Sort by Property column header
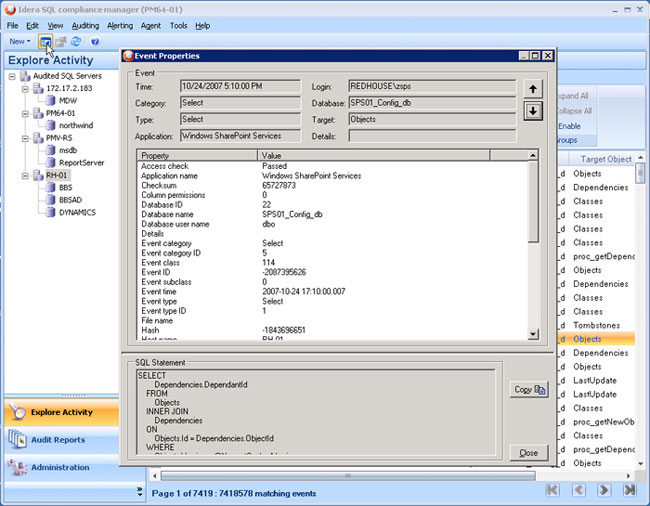This screenshot has width=650, height=506. coord(197,155)
